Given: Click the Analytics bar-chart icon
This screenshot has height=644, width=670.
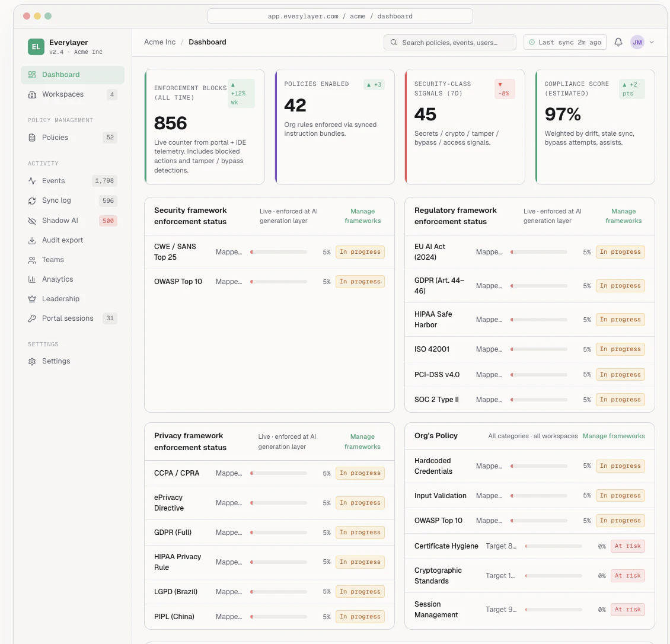Looking at the screenshot, I should click(x=31, y=279).
